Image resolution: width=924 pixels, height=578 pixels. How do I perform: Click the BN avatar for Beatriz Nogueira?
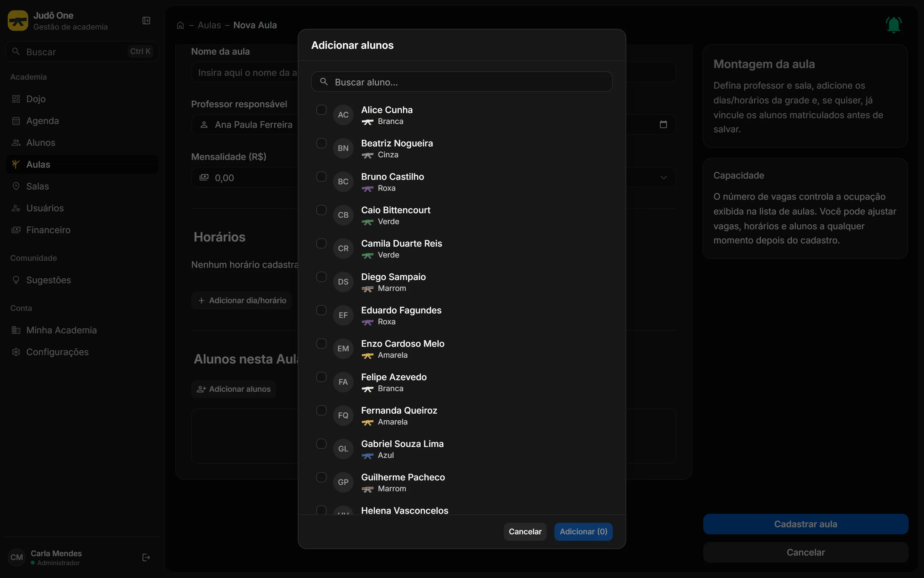point(343,148)
